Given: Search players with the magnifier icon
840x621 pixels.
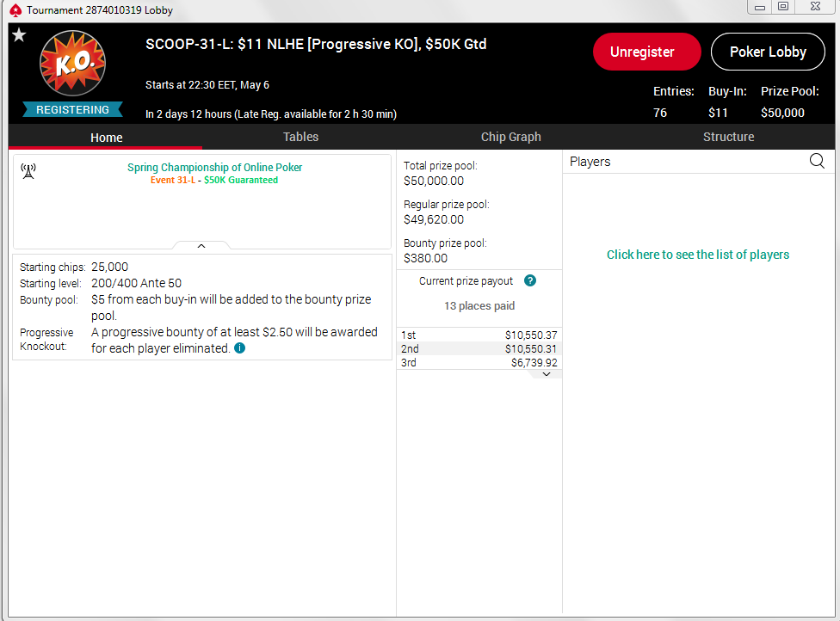Looking at the screenshot, I should [817, 161].
